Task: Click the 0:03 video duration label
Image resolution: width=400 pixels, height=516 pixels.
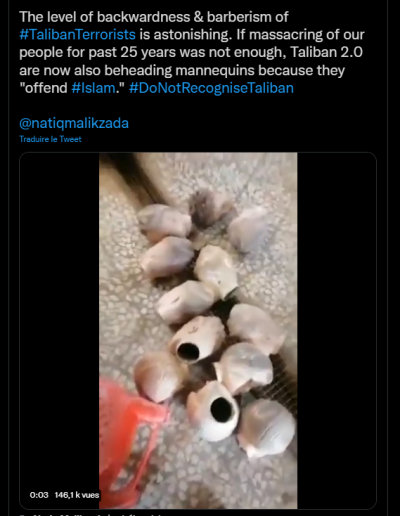Action: coord(39,495)
